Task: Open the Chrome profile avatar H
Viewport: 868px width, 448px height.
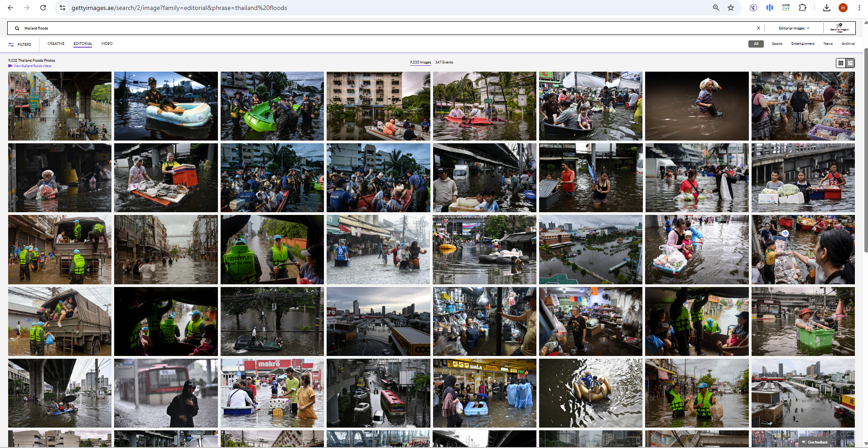Action: tap(843, 8)
